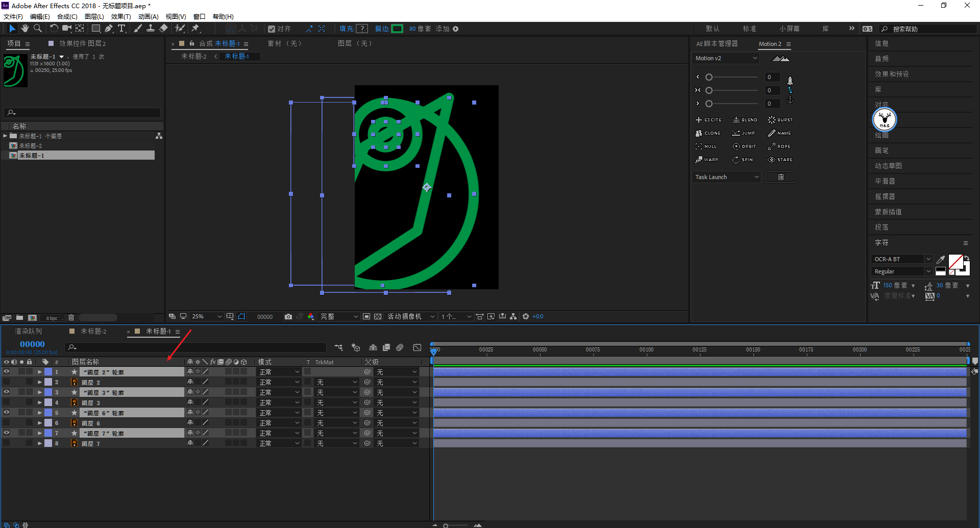Show layer 图层 7 using its eye column
Viewport: 980px width, 528px height.
(x=7, y=443)
